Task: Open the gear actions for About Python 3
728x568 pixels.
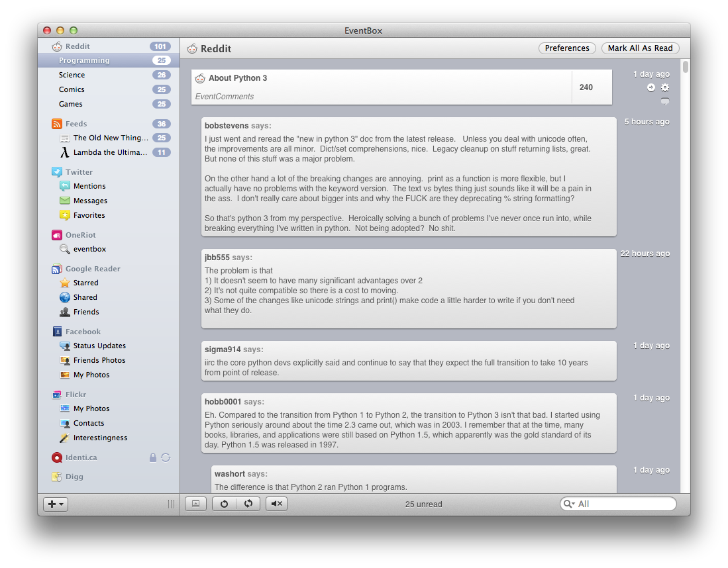Action: pyautogui.click(x=665, y=87)
